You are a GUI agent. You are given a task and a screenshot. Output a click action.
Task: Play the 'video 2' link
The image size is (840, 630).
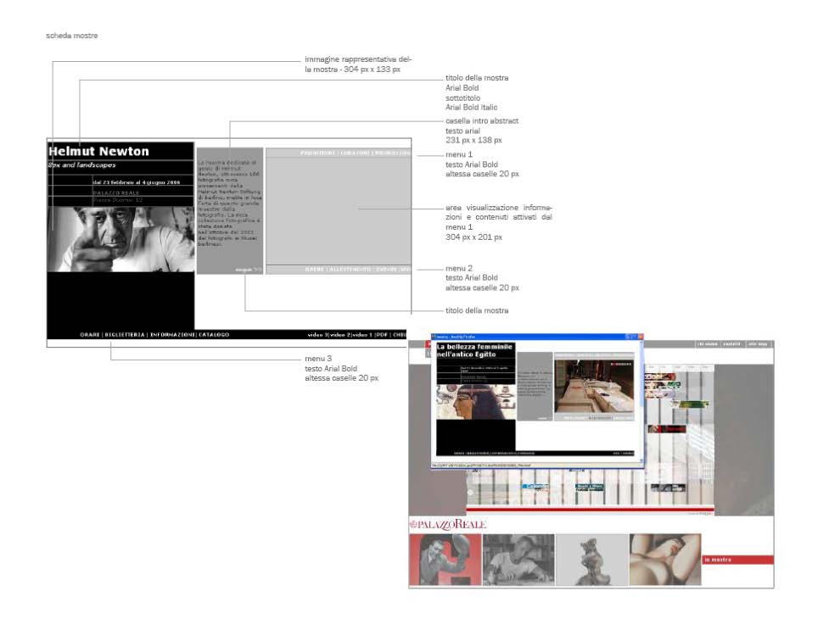341,335
